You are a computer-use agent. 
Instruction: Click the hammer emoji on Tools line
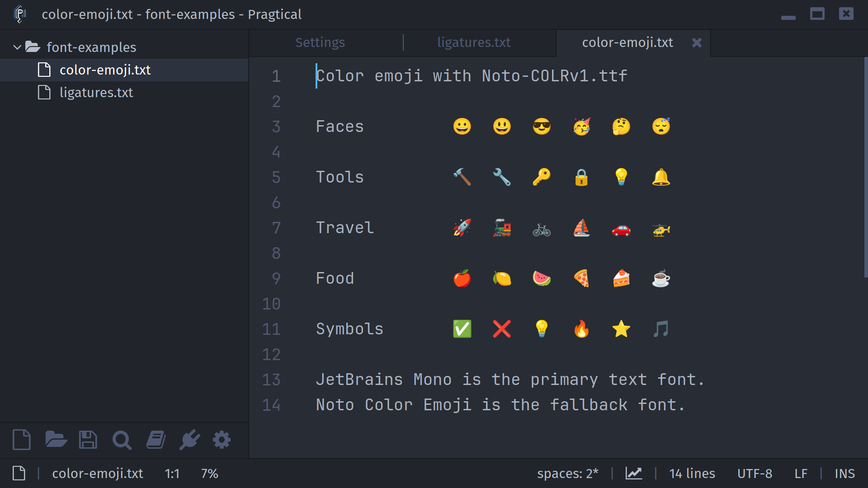coord(462,177)
